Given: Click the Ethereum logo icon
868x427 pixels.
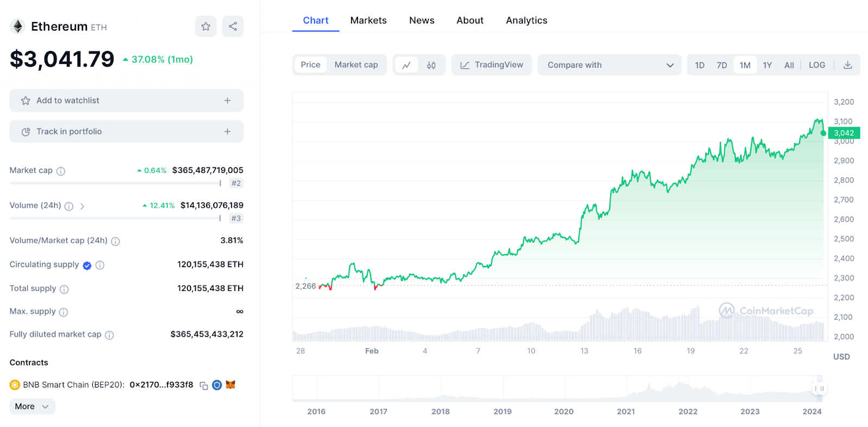Looking at the screenshot, I should coord(18,26).
